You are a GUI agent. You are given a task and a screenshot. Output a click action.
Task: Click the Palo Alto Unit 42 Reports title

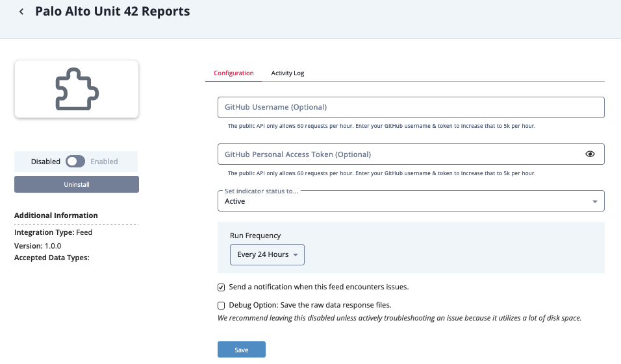tap(112, 12)
